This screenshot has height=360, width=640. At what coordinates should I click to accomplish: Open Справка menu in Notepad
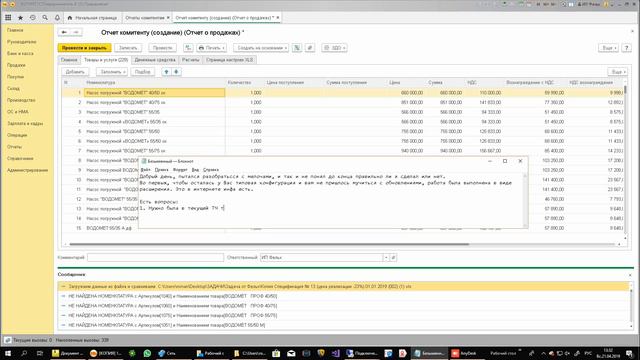coord(211,169)
